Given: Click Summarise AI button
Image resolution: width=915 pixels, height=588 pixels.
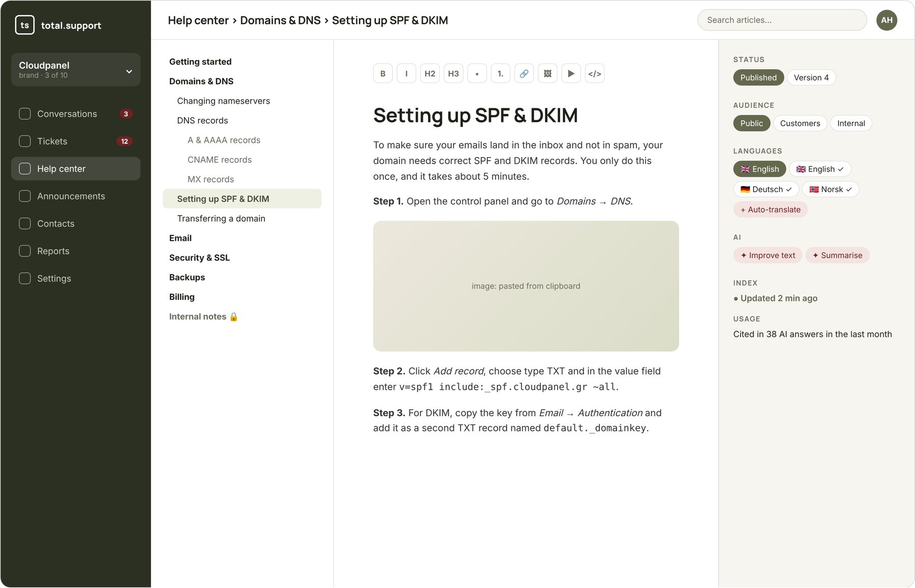Looking at the screenshot, I should click(837, 255).
